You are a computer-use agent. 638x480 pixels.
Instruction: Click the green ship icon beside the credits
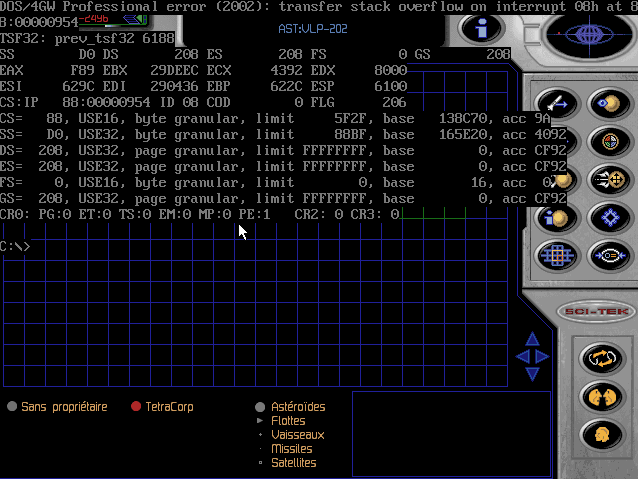coord(135,19)
